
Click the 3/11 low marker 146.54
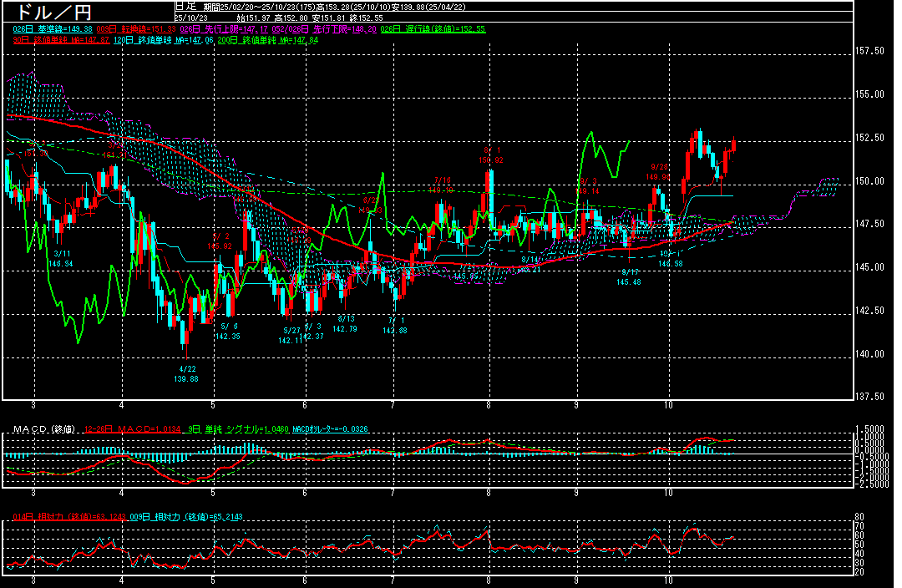click(x=62, y=258)
